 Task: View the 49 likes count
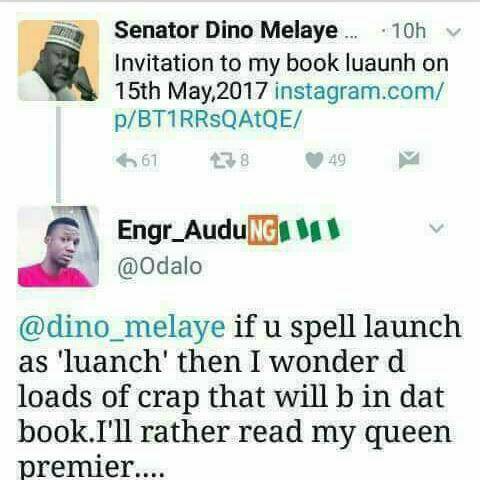tap(337, 160)
